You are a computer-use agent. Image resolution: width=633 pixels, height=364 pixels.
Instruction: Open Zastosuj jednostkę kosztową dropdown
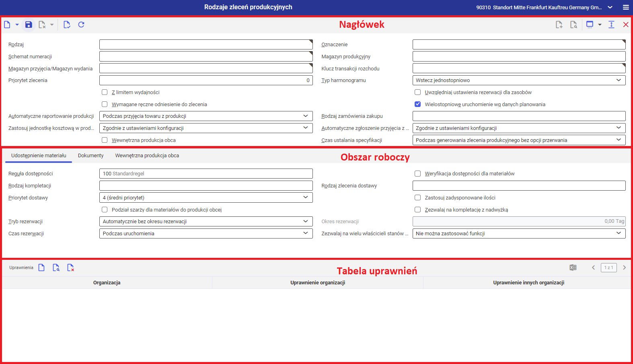point(206,128)
